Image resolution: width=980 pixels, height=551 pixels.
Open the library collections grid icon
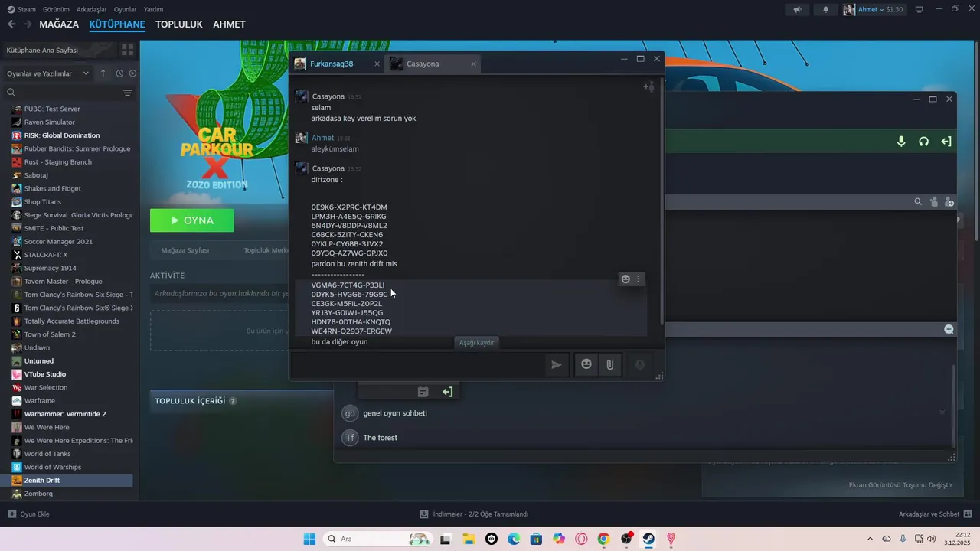click(x=127, y=50)
